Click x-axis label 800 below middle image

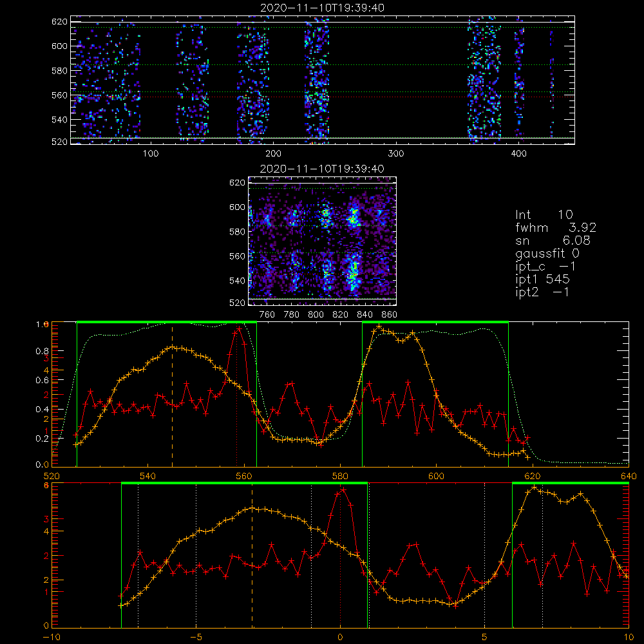(316, 314)
